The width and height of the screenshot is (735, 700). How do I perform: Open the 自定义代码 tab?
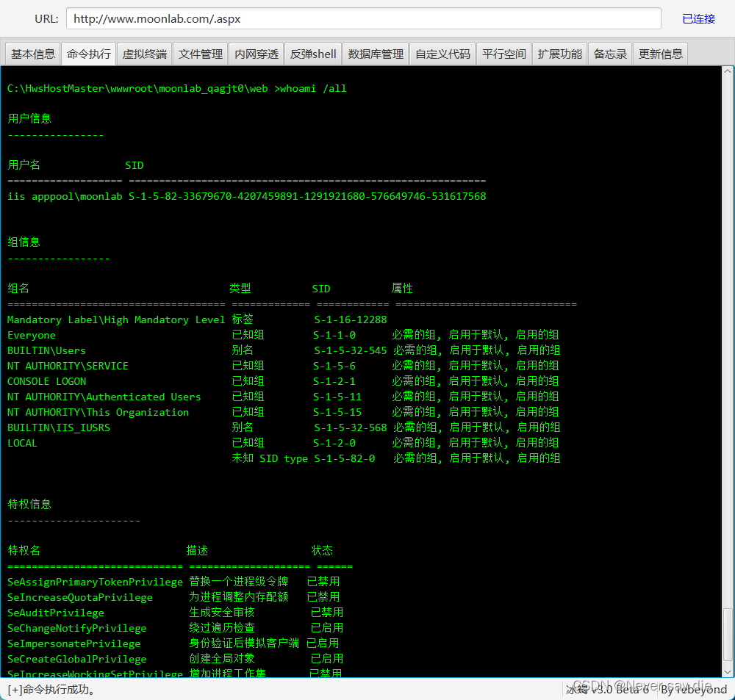coord(442,54)
